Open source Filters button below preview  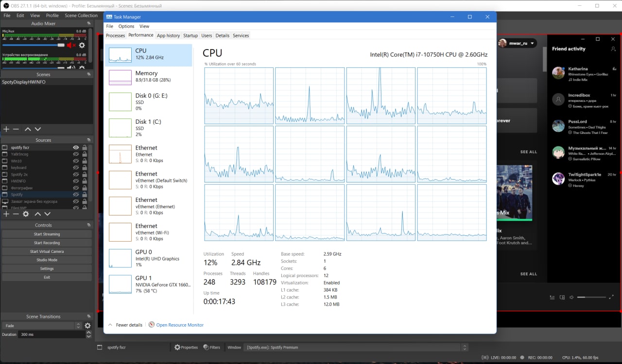[211, 347]
